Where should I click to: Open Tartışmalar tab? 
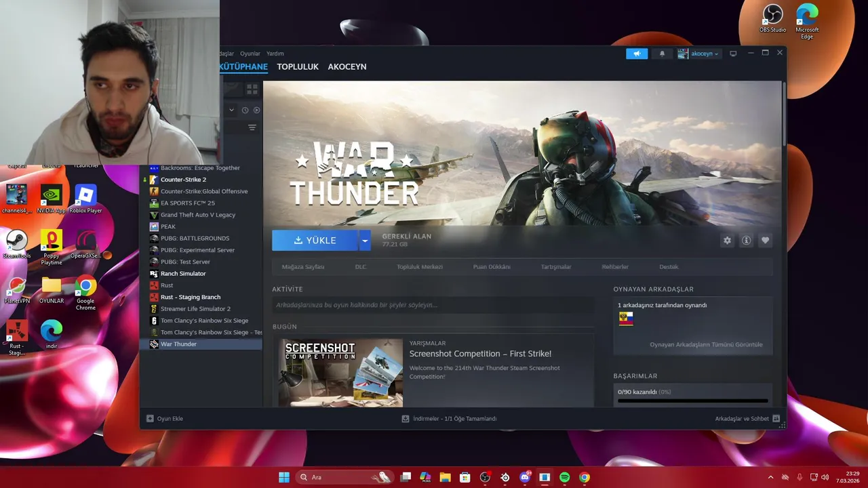[556, 267]
